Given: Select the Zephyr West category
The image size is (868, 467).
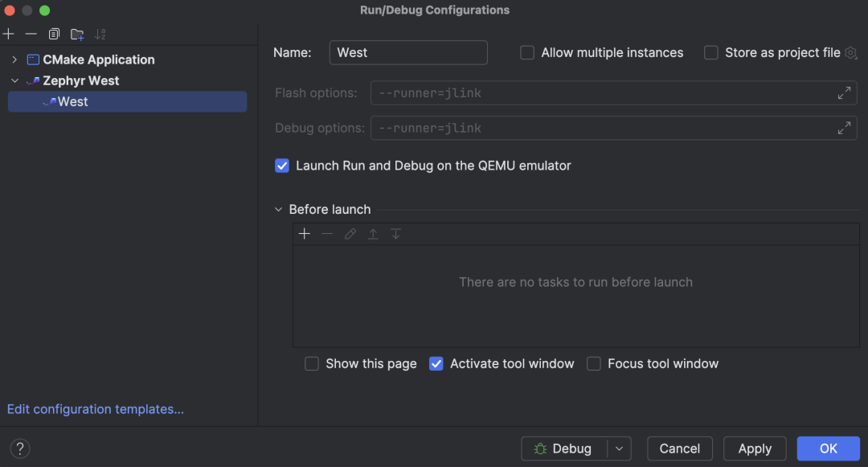Looking at the screenshot, I should click(x=81, y=81).
